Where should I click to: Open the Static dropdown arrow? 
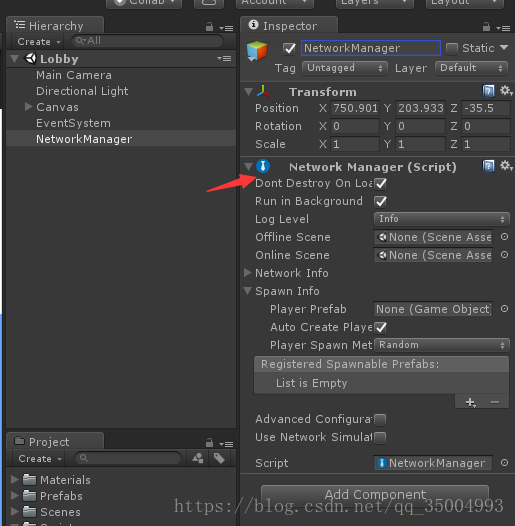[504, 48]
